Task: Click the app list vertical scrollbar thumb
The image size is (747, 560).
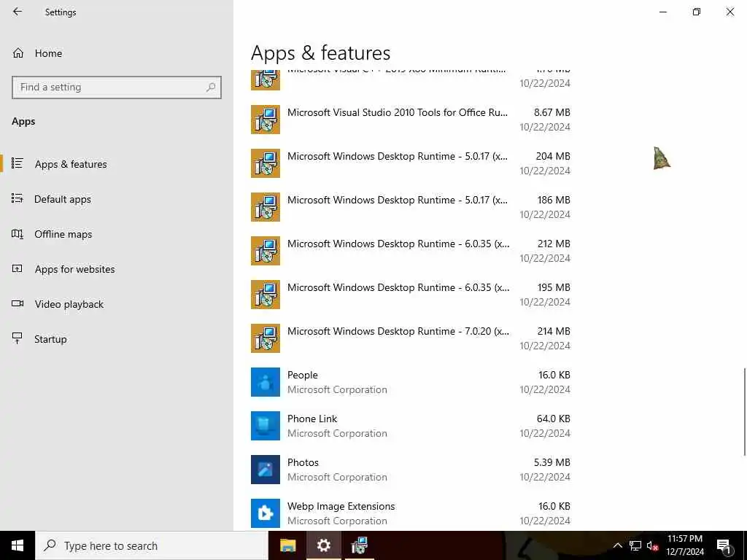Action: pyautogui.click(x=744, y=411)
